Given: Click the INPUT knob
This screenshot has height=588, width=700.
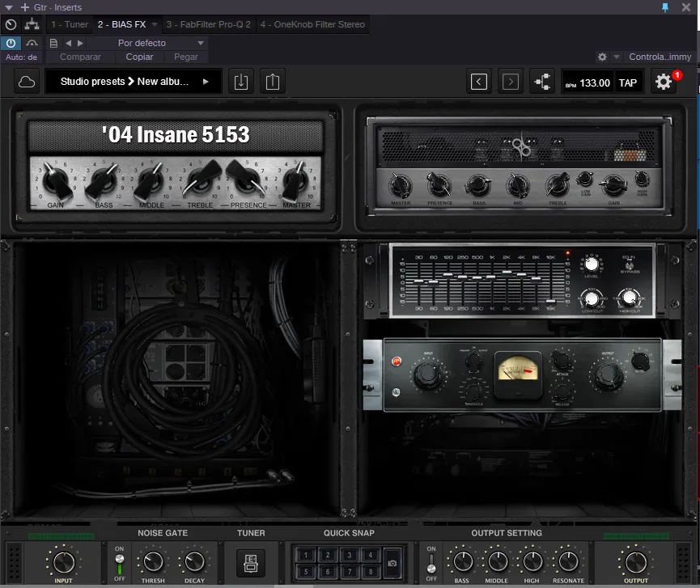Looking at the screenshot, I should (64, 563).
